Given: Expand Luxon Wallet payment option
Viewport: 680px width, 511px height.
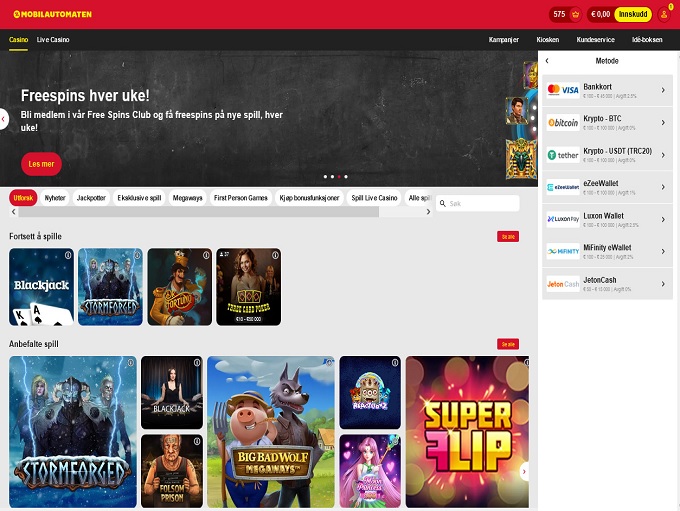Looking at the screenshot, I should [x=608, y=219].
